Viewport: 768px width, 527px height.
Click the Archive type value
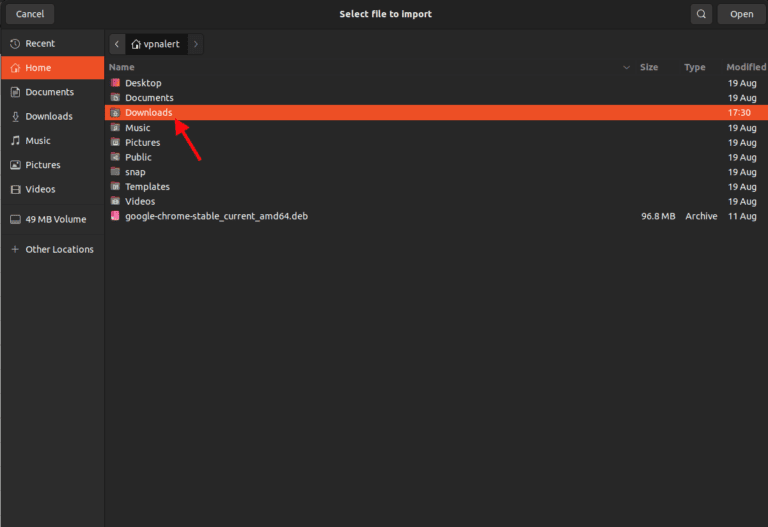click(701, 216)
